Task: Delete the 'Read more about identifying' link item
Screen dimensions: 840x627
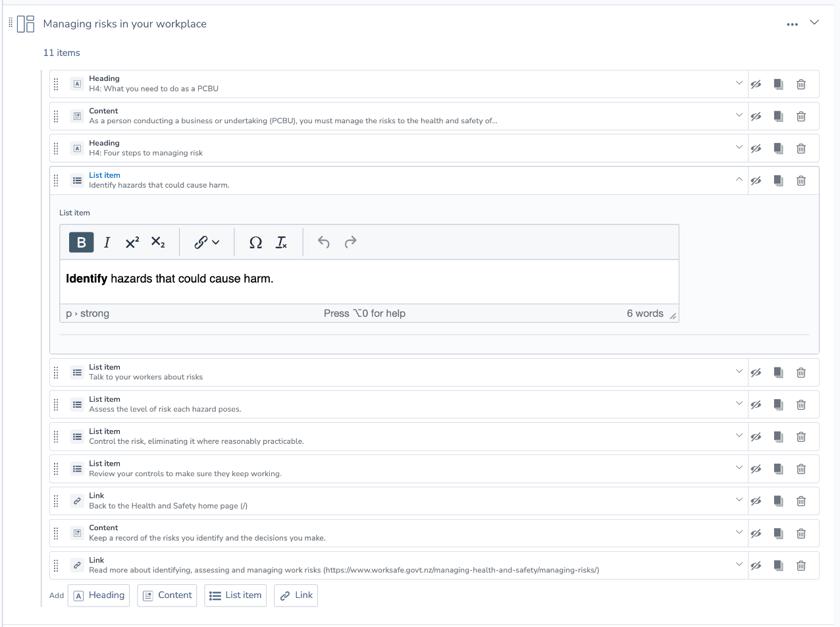Action: (x=801, y=565)
